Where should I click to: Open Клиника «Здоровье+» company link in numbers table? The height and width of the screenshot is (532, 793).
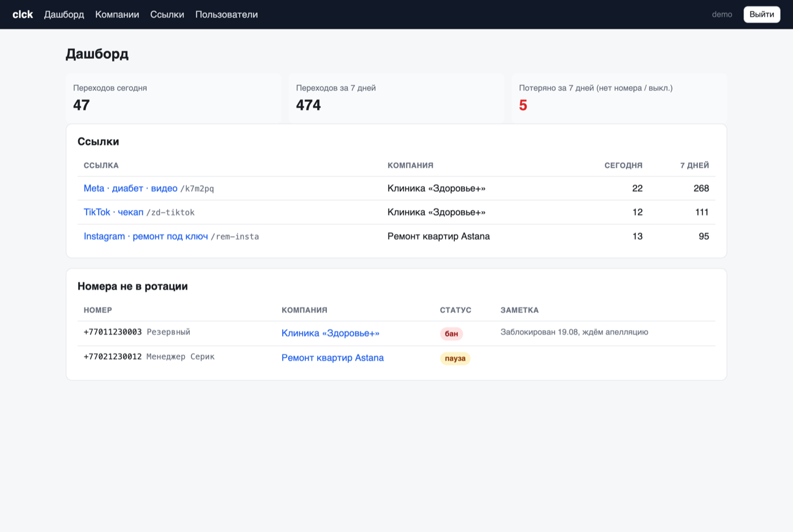[330, 333]
